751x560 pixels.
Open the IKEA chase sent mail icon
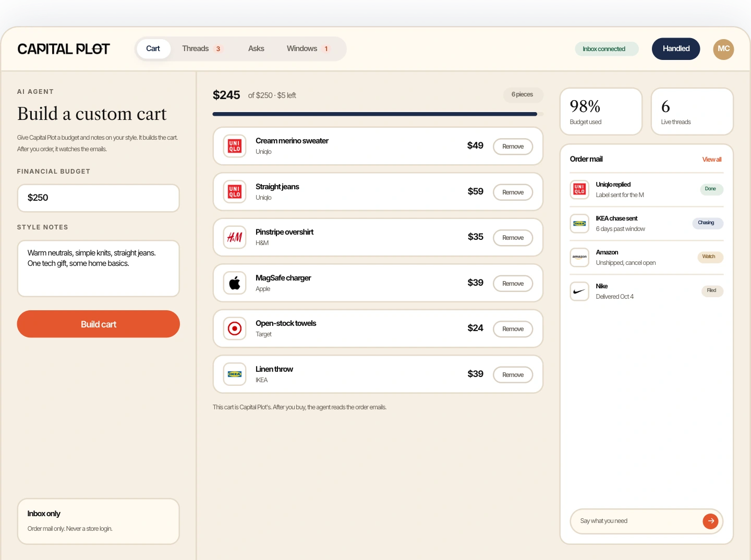[x=579, y=223]
